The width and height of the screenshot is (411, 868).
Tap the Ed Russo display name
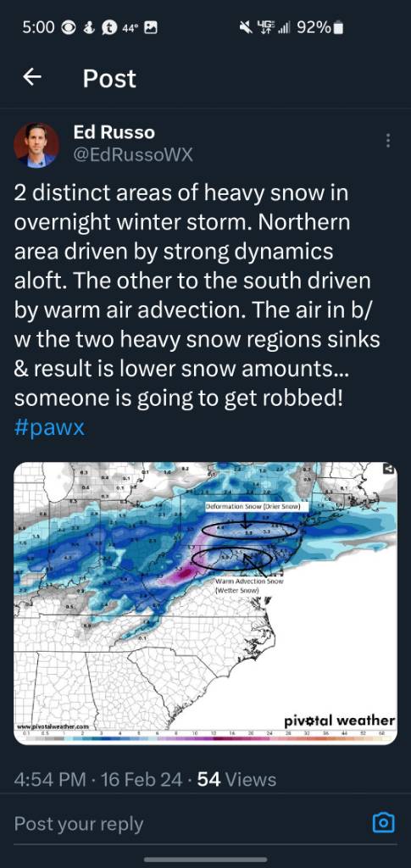point(114,132)
